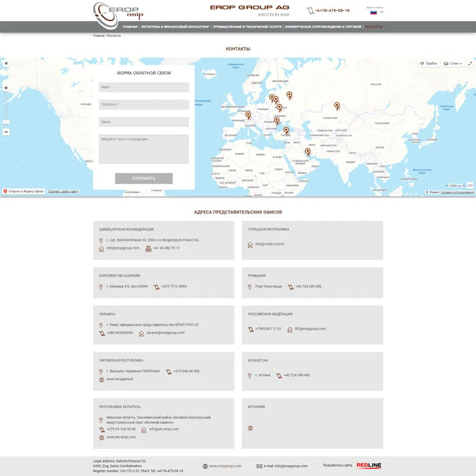Select the Контакты menu item
Image resolution: width=476 pixels, height=476 pixels.
point(373,27)
